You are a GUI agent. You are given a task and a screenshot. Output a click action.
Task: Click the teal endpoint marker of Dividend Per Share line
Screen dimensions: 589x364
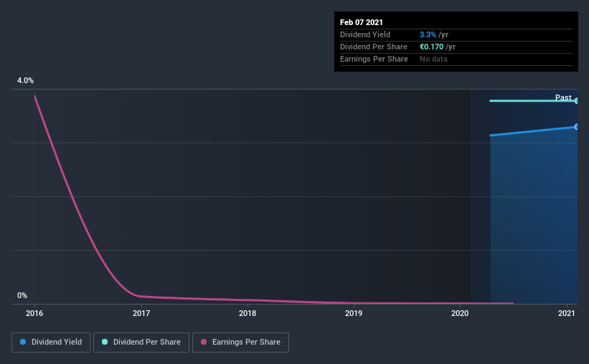(576, 100)
